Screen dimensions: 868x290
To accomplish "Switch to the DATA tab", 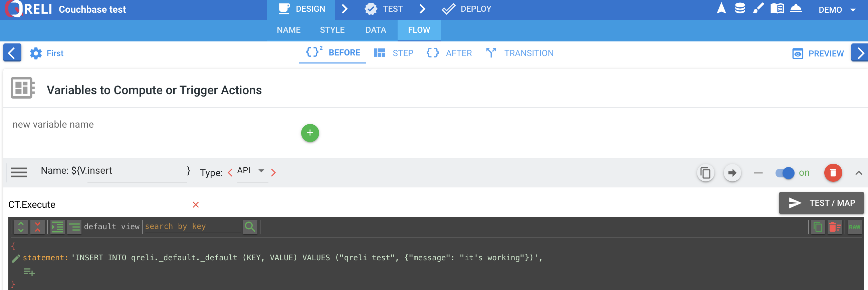I will point(376,30).
